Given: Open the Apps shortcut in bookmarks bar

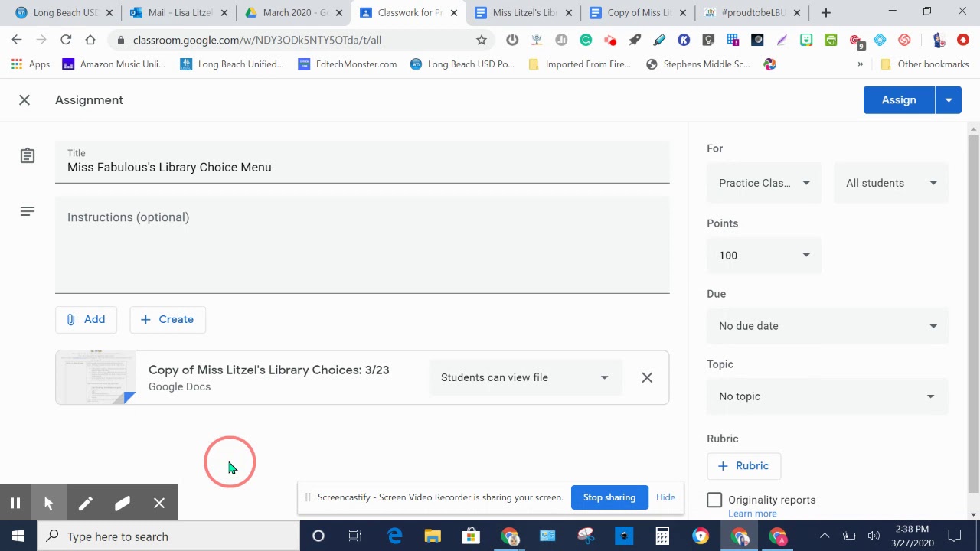Looking at the screenshot, I should tap(31, 64).
